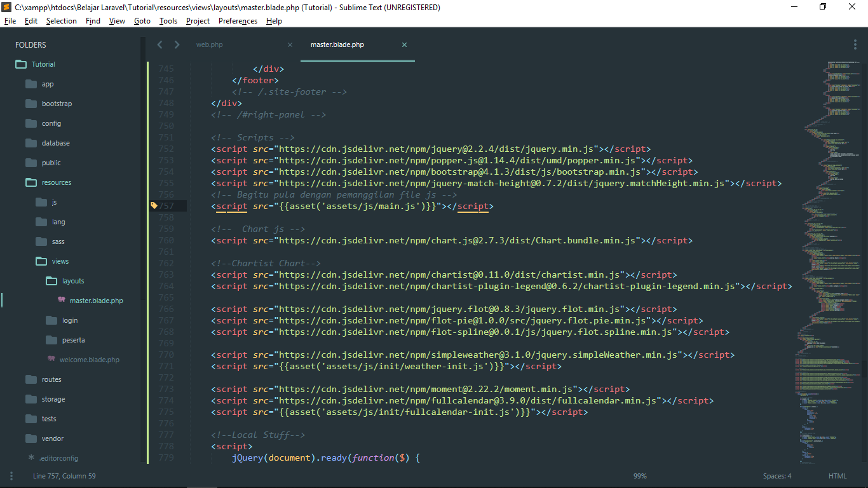Select master.blade.php in the sidebar
The image size is (868, 488).
click(97, 301)
